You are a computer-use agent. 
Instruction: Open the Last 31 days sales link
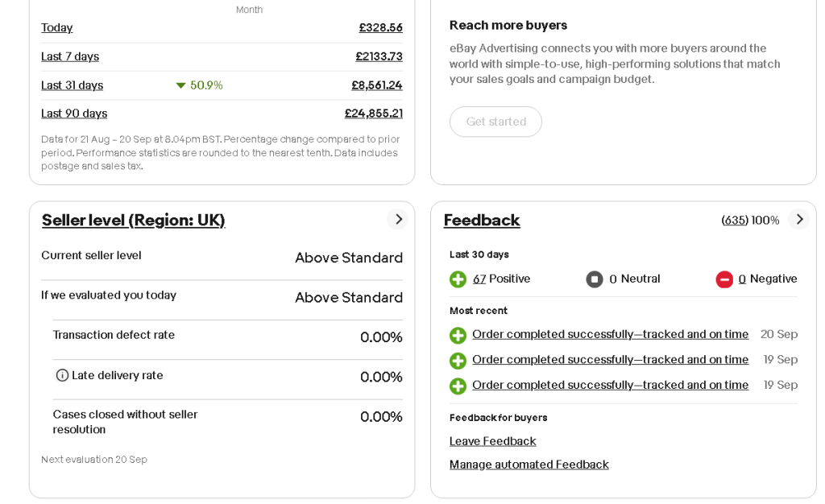72,85
